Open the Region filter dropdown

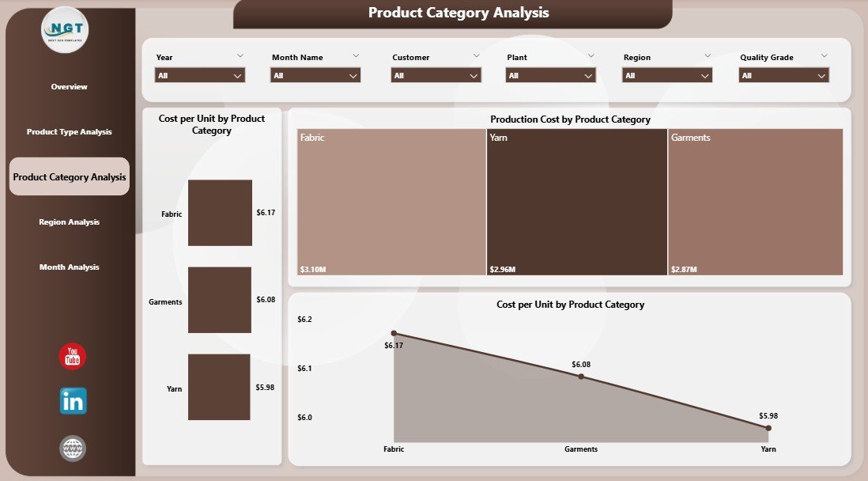666,75
